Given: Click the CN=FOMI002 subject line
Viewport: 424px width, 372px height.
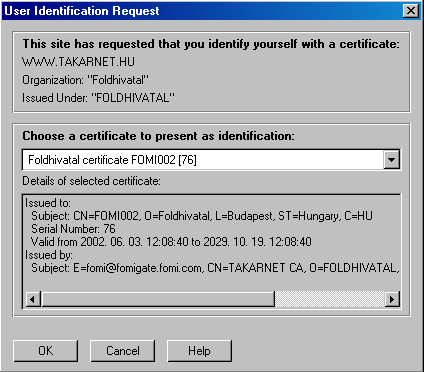Looking at the screenshot, I should [202, 216].
